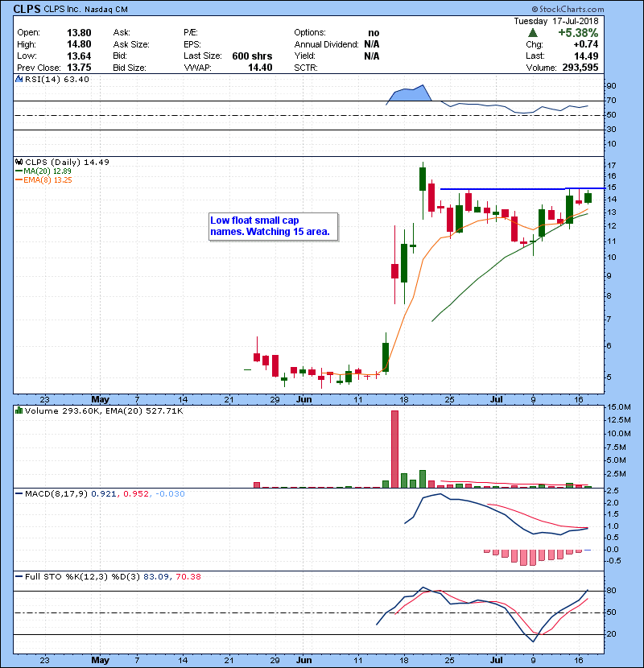This screenshot has width=644, height=668.
Task: Click the 'Ask Size:' label
Action: tap(131, 44)
